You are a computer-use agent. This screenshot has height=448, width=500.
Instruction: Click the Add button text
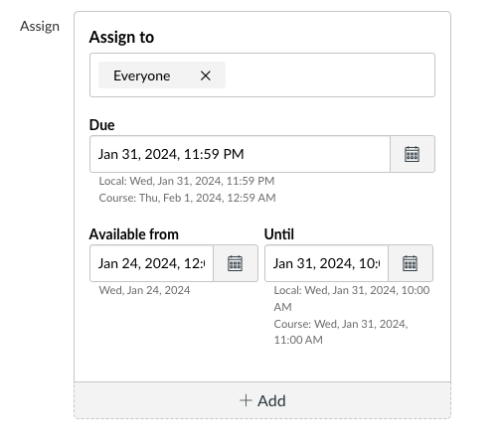point(271,400)
